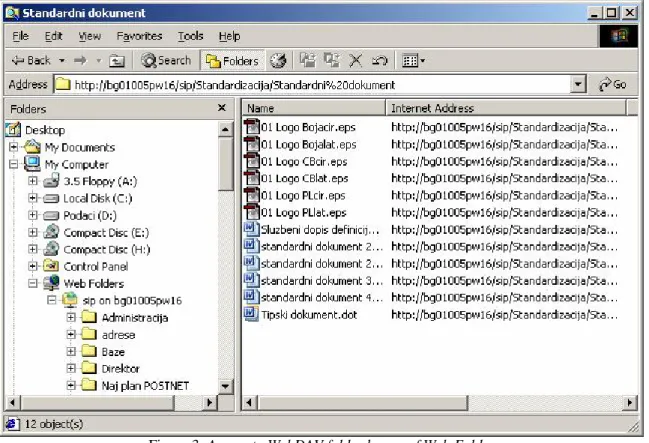The image size is (649, 443).
Task: Expand the My Documents tree node
Action: 13,147
